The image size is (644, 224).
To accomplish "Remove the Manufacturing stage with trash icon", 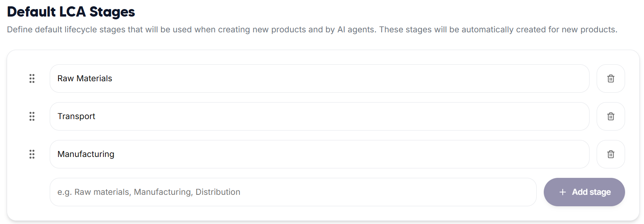I will (x=610, y=154).
